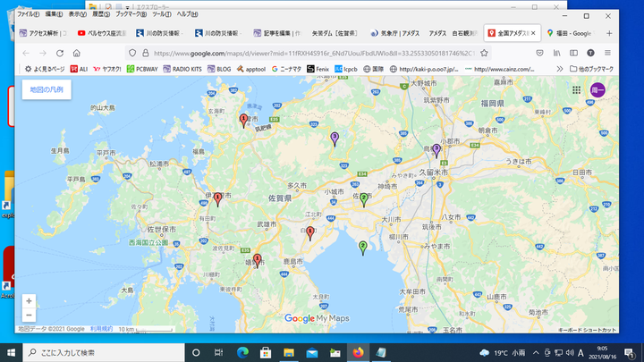
Task: Open Firefox from the Windows taskbar
Action: [x=359, y=352]
